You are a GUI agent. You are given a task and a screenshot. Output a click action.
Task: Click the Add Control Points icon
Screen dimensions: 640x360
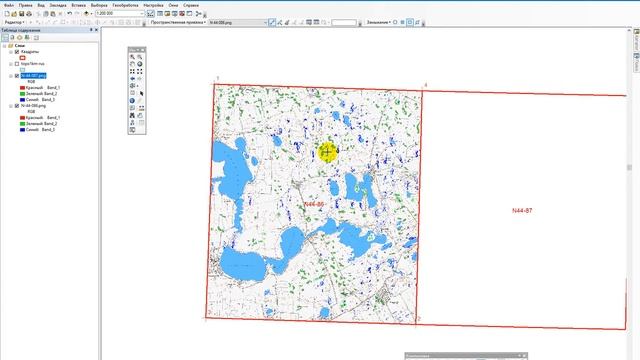click(271, 22)
